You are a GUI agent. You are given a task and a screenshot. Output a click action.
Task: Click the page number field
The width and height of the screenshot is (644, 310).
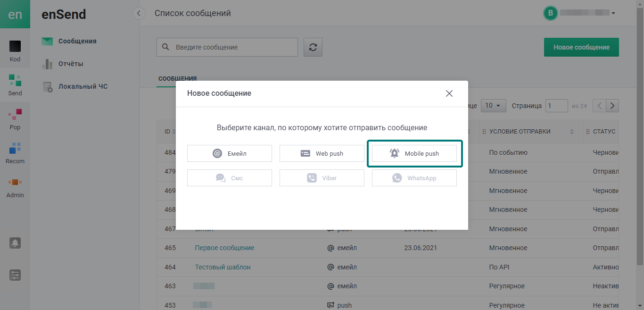557,106
